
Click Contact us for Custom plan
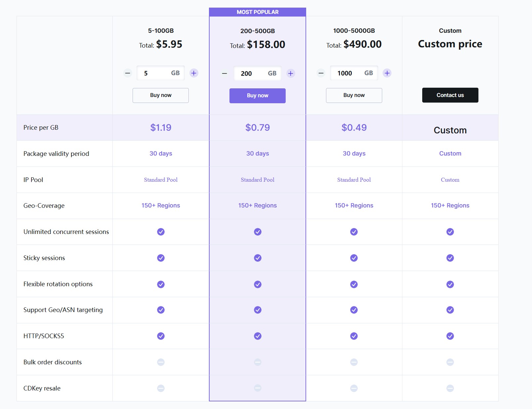point(450,95)
